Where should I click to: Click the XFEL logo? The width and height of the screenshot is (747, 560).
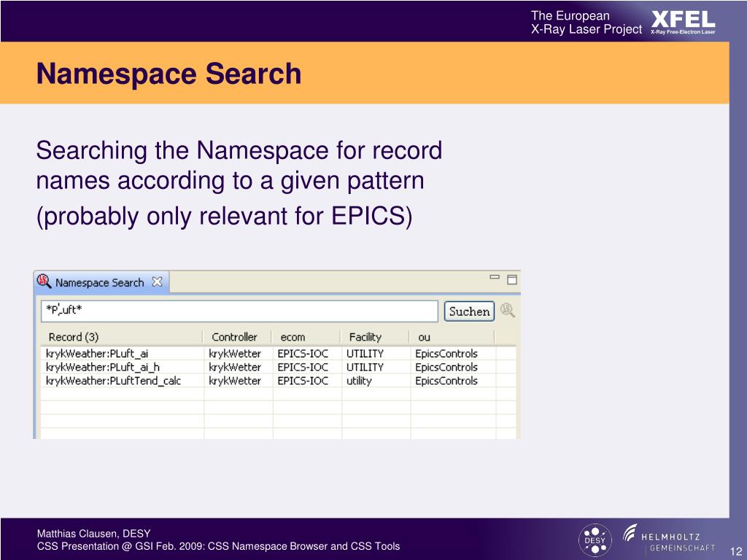coord(683,22)
